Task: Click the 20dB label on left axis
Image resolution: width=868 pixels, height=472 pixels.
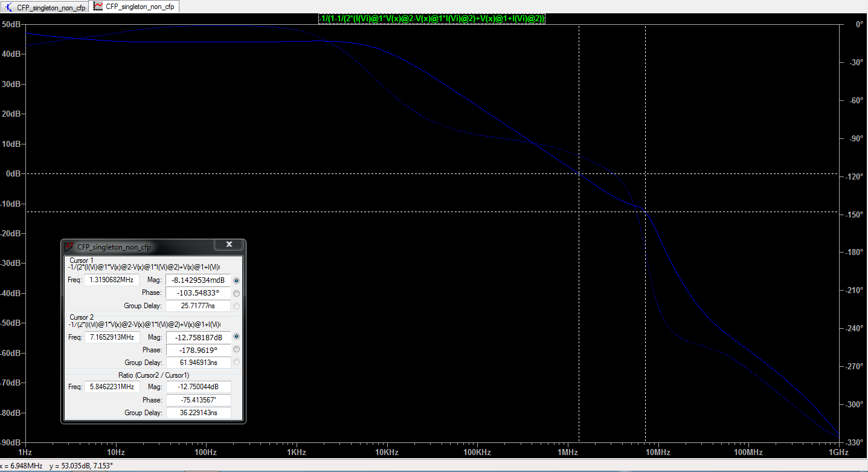Action: [12, 114]
